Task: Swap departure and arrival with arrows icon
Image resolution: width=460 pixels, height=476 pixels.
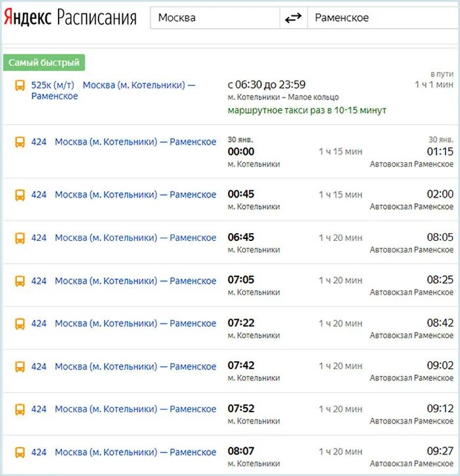Action: tap(293, 18)
